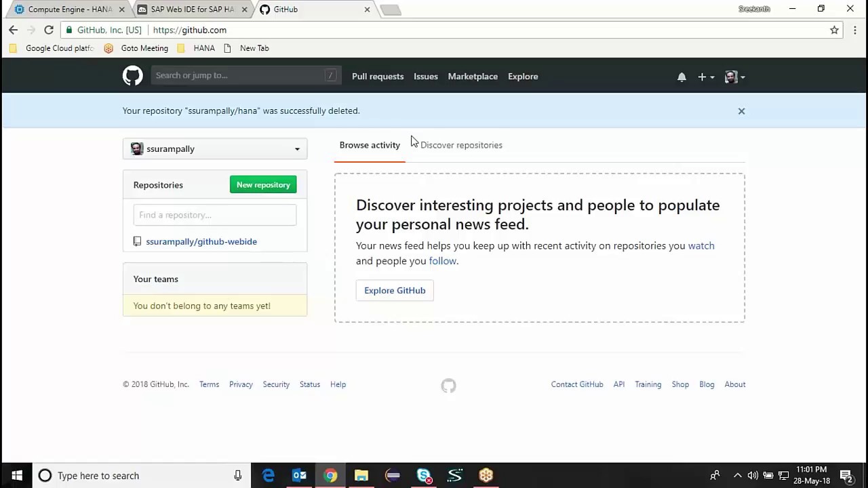Open the Windows Start menu
The width and height of the screenshot is (868, 488).
point(16,476)
